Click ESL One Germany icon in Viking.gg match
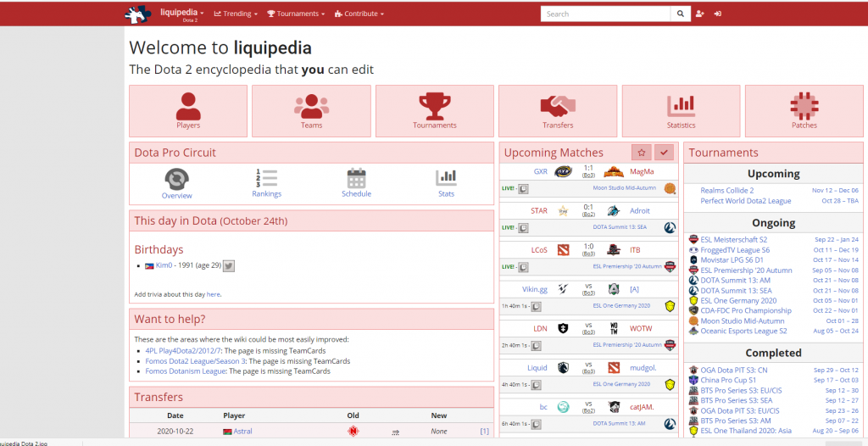This screenshot has height=446, width=868. click(x=670, y=306)
